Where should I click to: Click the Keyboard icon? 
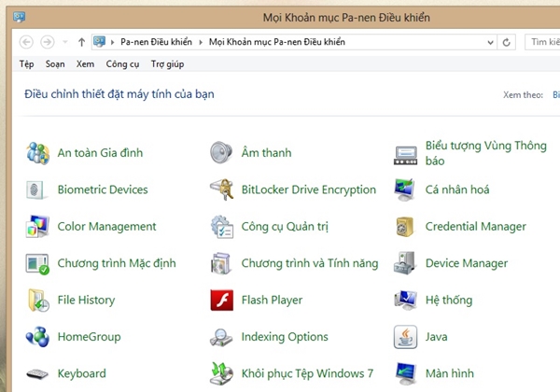tap(37, 373)
